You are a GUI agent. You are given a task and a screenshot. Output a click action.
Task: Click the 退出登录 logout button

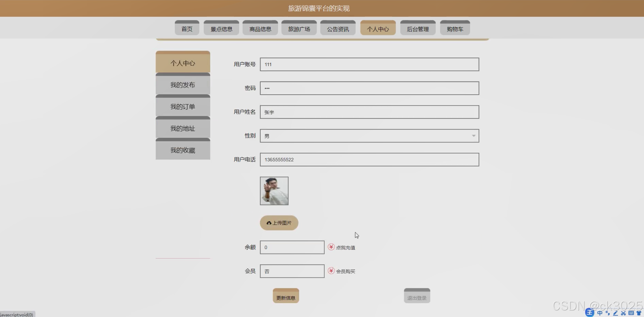(417, 296)
